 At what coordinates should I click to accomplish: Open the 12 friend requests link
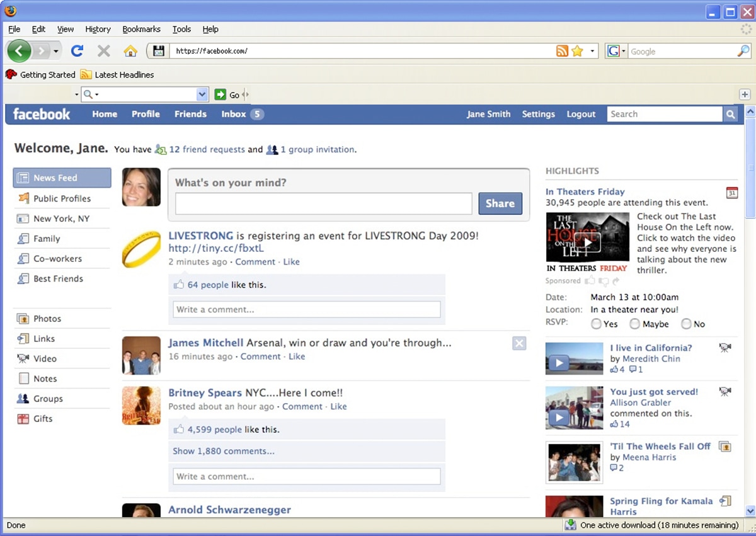pyautogui.click(x=207, y=150)
